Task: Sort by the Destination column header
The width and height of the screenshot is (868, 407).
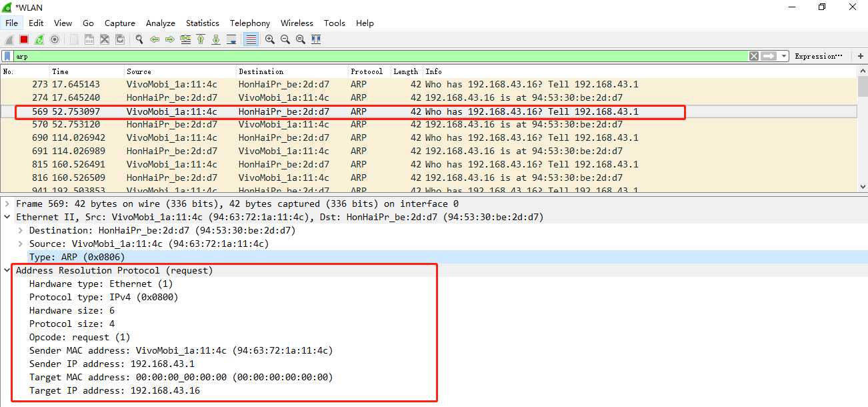Action: 293,71
